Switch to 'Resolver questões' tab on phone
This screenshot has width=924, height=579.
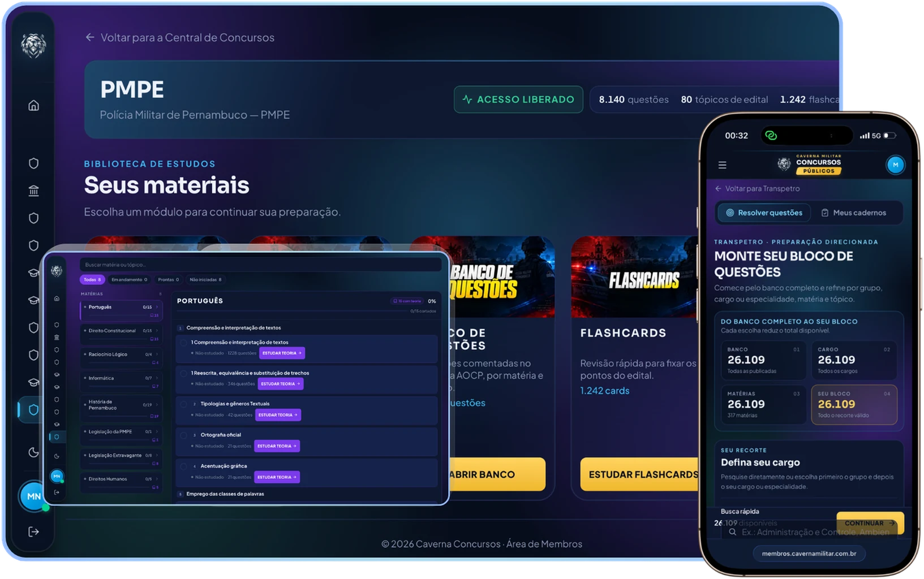pos(764,213)
